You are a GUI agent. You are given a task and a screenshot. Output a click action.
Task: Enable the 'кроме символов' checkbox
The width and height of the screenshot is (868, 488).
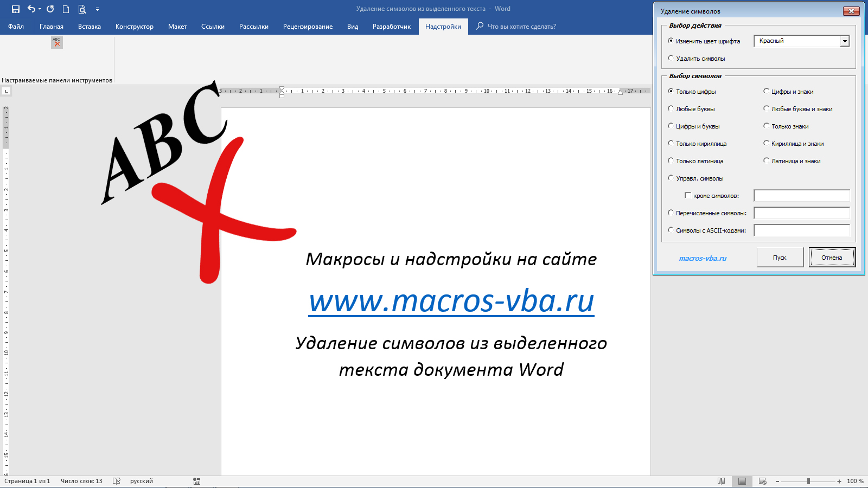click(688, 195)
